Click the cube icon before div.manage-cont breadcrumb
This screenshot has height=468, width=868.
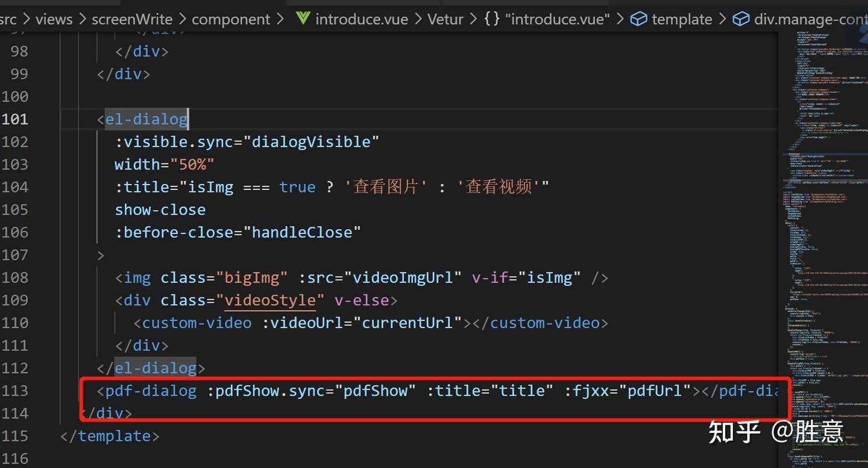(741, 19)
